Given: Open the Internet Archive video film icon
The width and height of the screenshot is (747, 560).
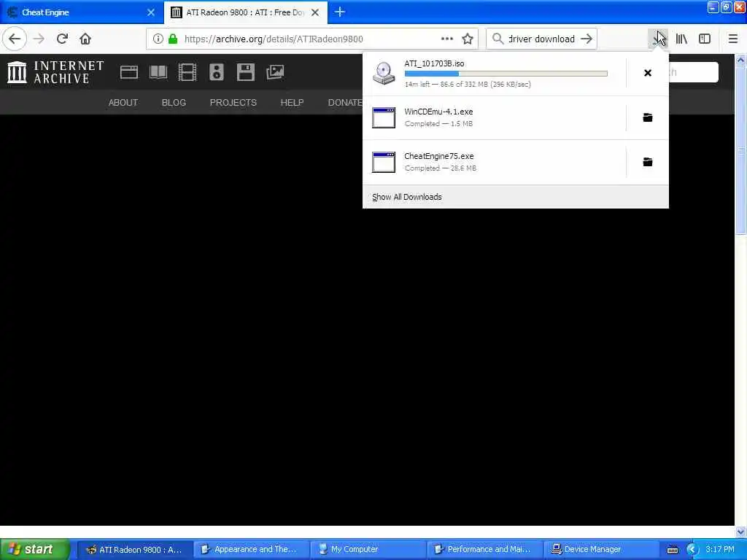Looking at the screenshot, I should coord(187,72).
